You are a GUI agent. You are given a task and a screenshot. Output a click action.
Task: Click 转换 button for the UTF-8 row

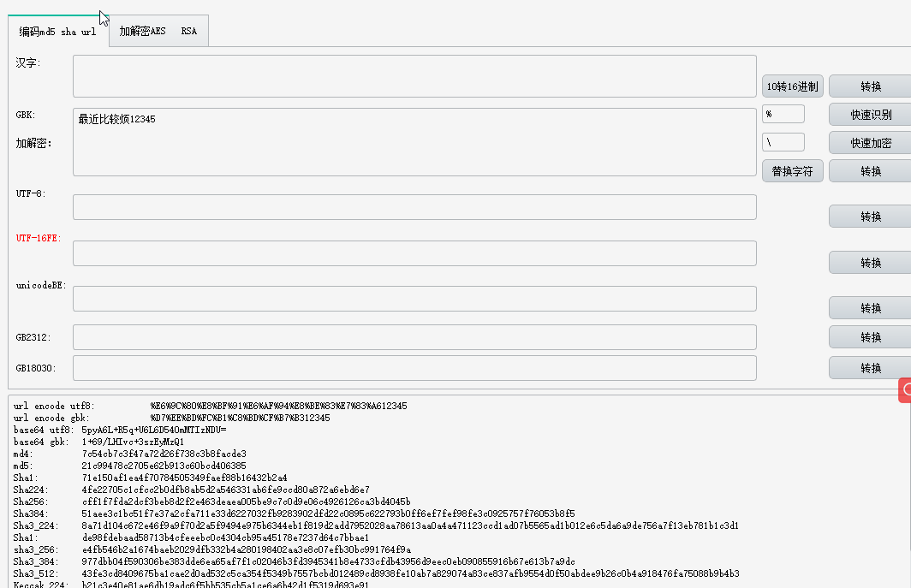click(x=870, y=217)
